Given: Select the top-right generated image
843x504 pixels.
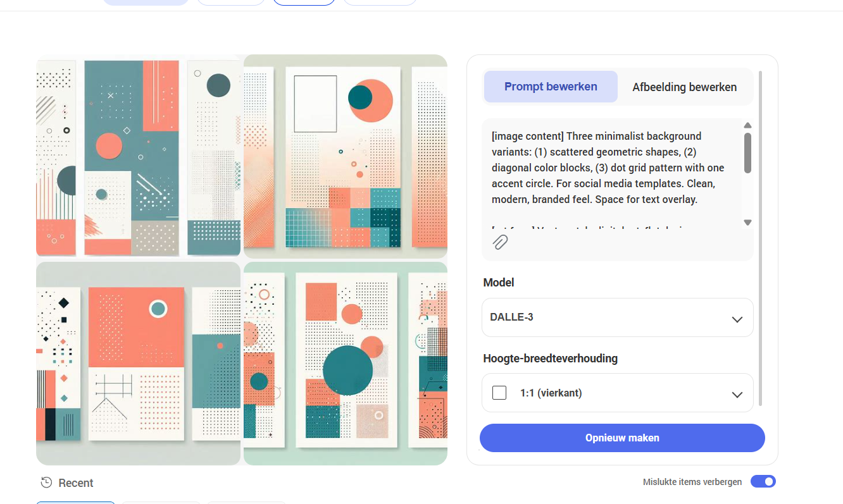Looking at the screenshot, I should [346, 156].
